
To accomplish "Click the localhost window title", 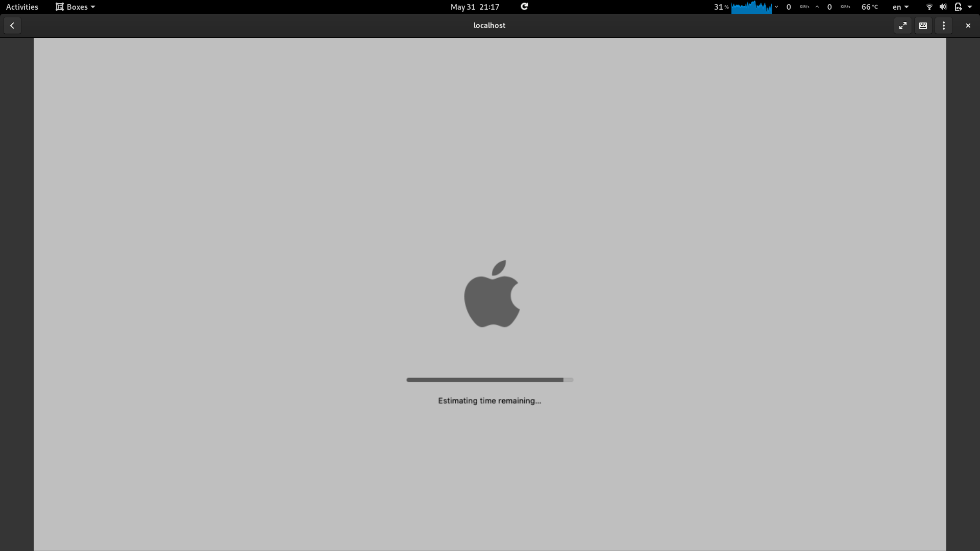I will point(489,25).
